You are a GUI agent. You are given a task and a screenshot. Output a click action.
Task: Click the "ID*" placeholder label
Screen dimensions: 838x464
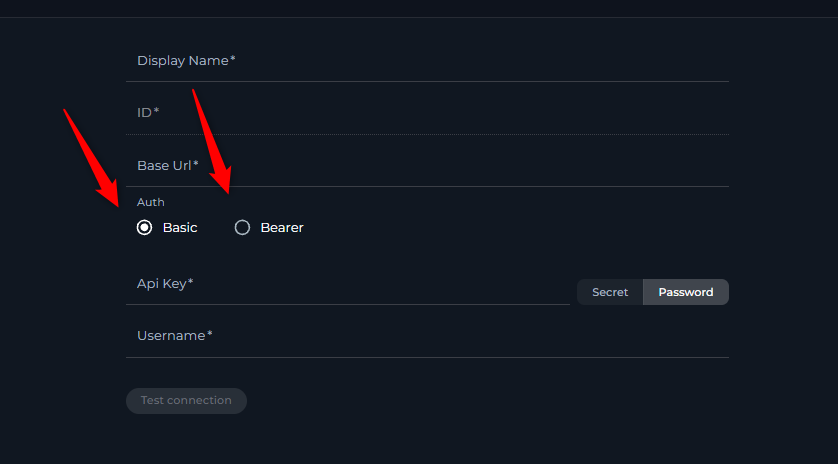pos(148,113)
